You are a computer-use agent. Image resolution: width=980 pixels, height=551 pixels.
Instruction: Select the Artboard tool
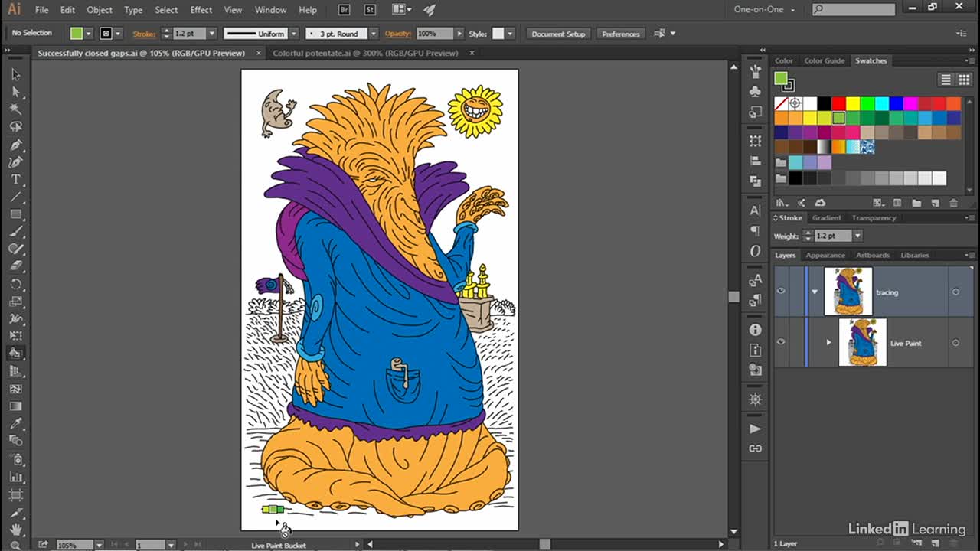coord(15,495)
